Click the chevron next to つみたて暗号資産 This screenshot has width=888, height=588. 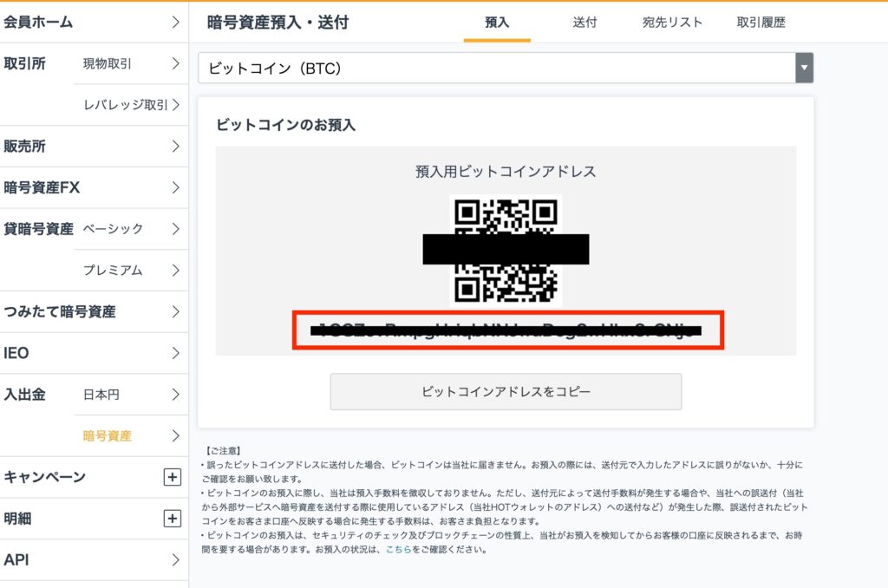coord(175,311)
